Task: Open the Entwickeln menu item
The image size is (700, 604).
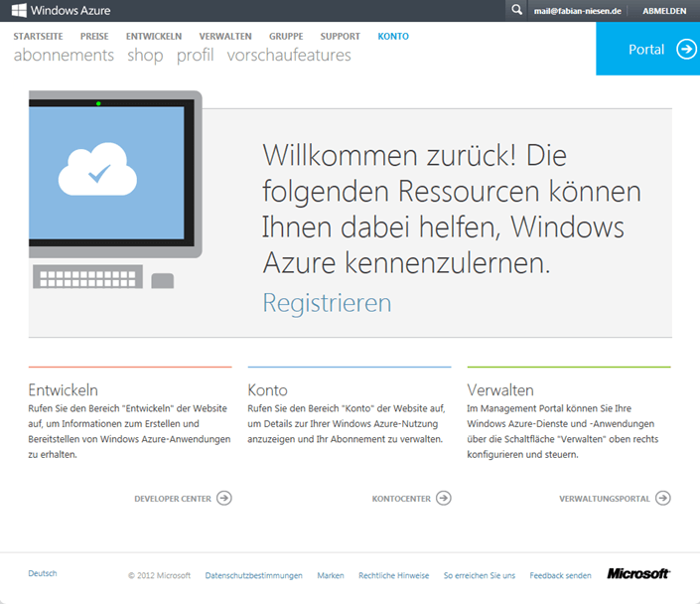Action: tap(154, 36)
